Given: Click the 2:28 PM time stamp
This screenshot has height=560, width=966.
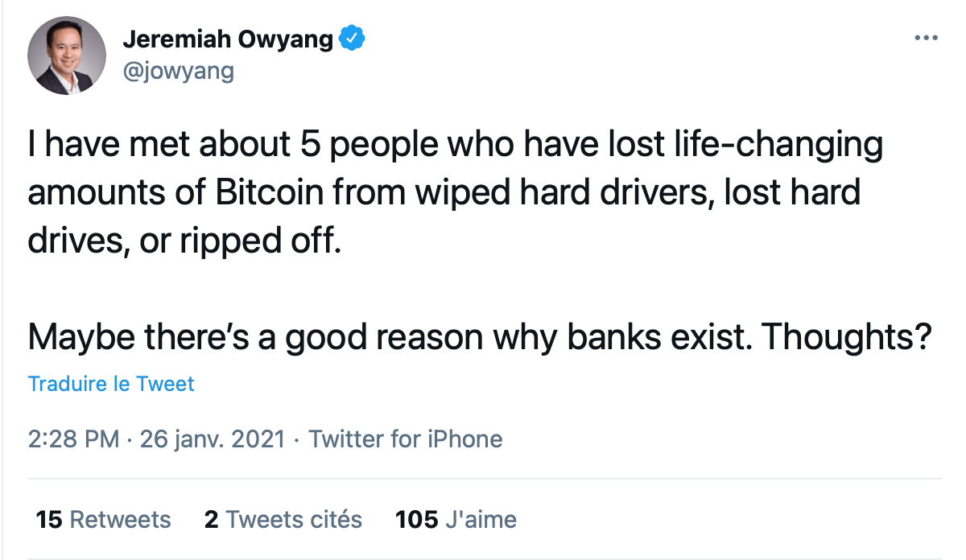Looking at the screenshot, I should 74,439.
